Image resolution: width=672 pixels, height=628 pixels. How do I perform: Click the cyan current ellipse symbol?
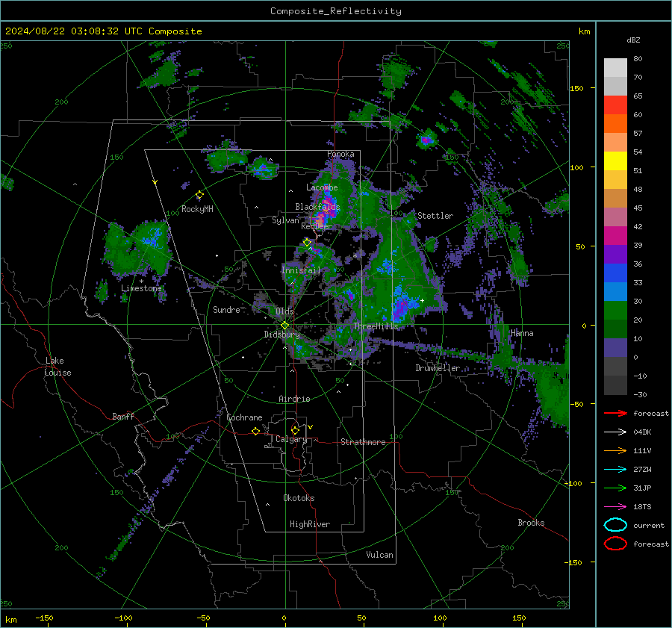(615, 525)
